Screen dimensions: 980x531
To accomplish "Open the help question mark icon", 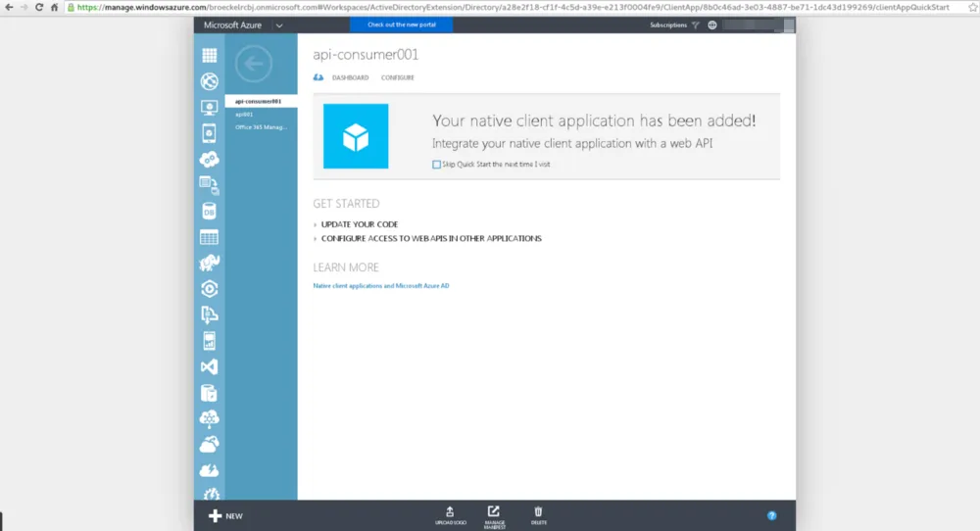I will (x=772, y=516).
